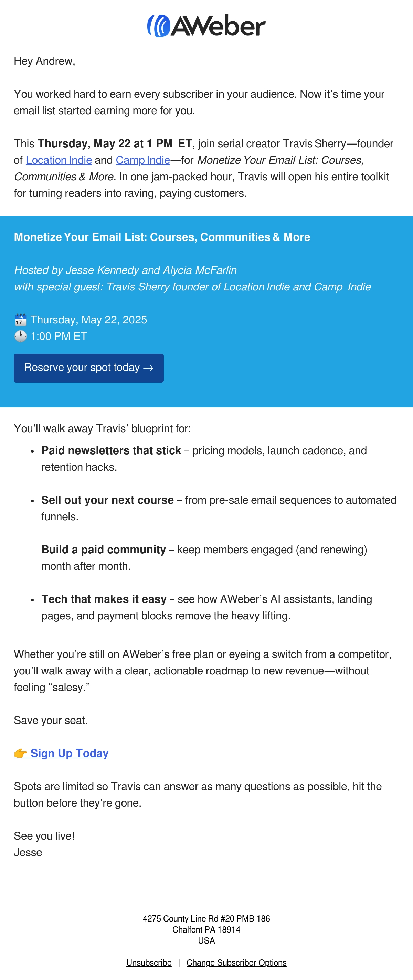Open Change Subscriber Options link

click(236, 962)
